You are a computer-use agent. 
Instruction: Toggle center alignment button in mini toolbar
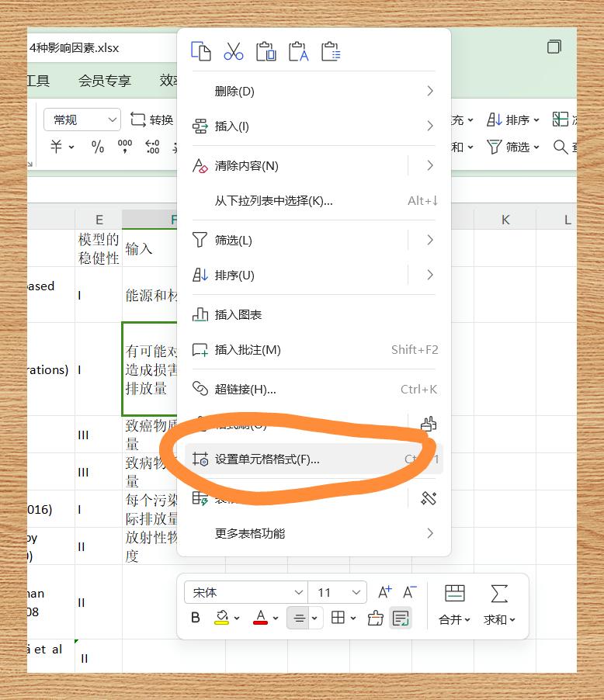[x=299, y=619]
